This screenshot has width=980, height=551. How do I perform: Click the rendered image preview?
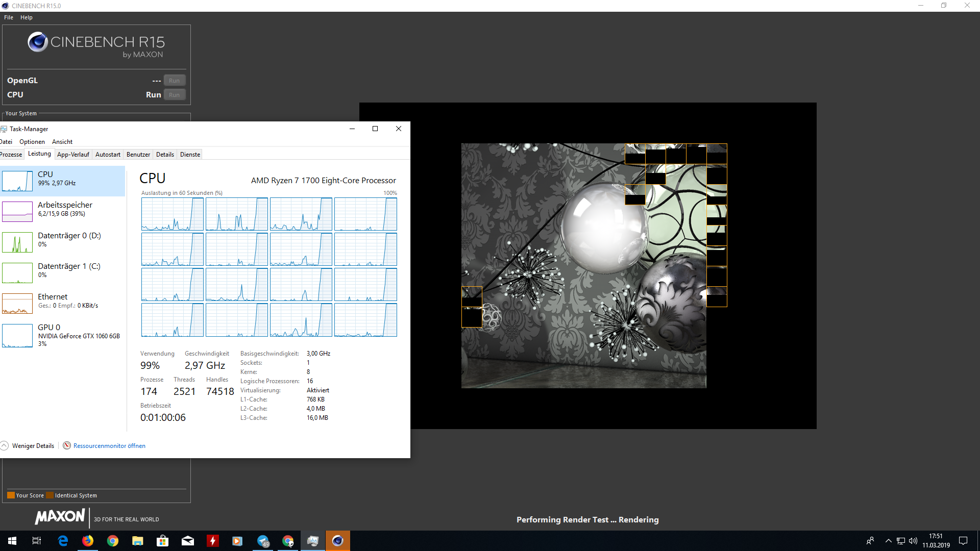pos(588,266)
